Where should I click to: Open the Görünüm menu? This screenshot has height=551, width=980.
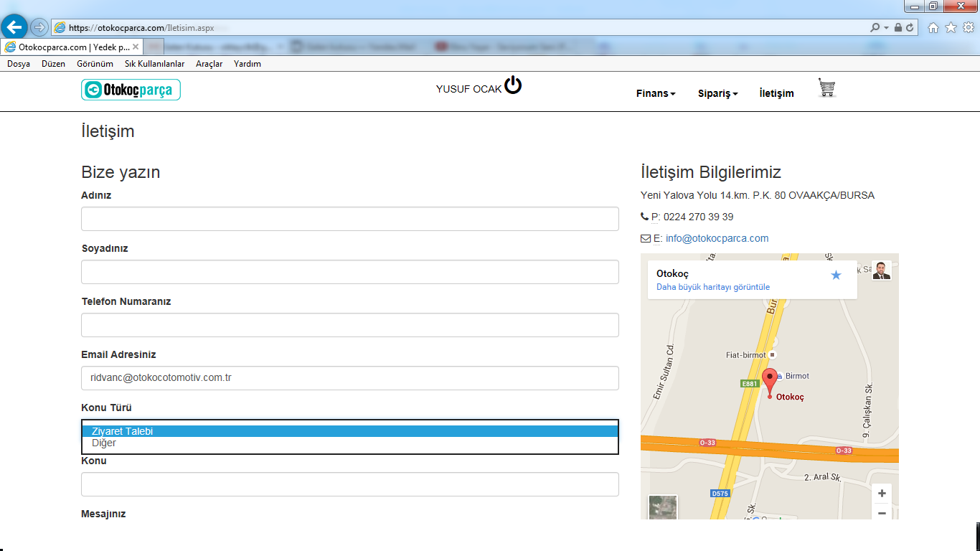(95, 64)
